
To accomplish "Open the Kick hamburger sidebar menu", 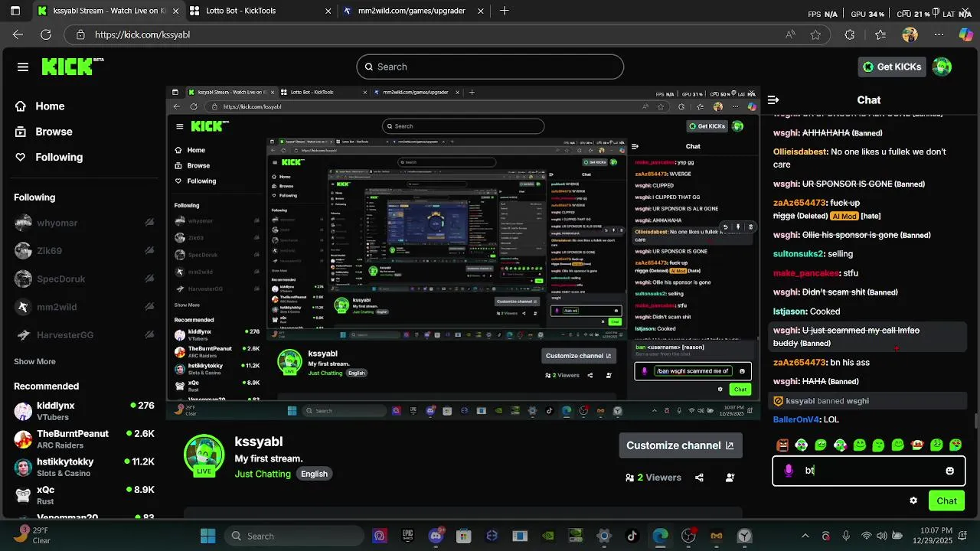I will pos(23,67).
